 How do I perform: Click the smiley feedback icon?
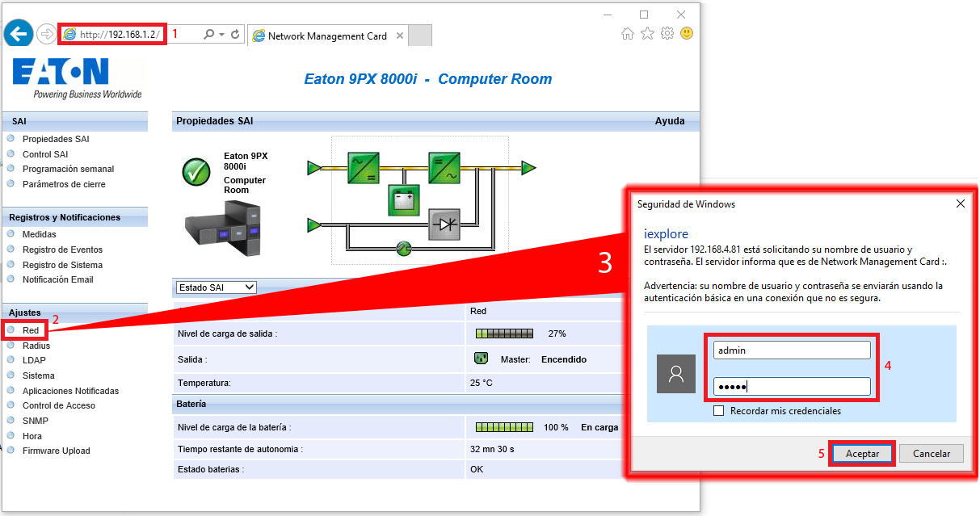tap(687, 33)
